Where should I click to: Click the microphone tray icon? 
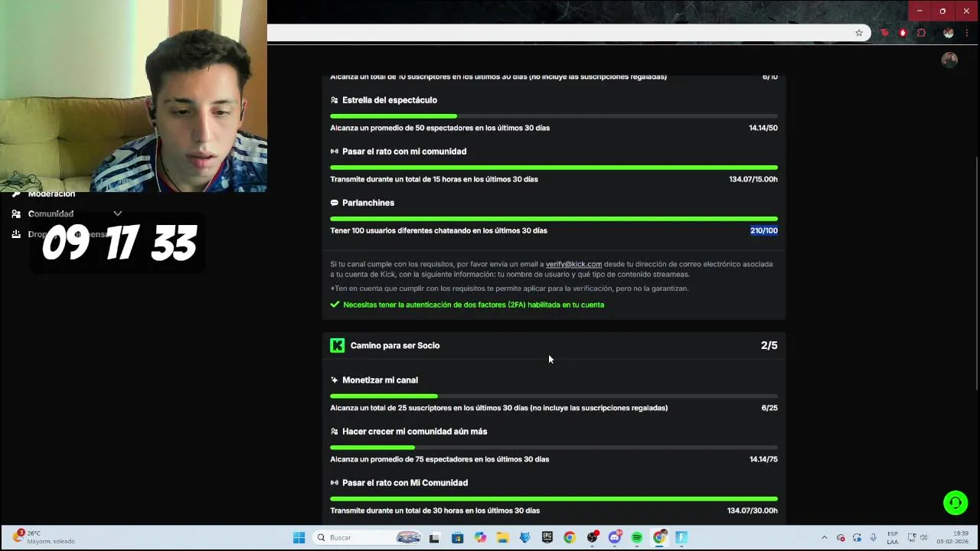(874, 538)
